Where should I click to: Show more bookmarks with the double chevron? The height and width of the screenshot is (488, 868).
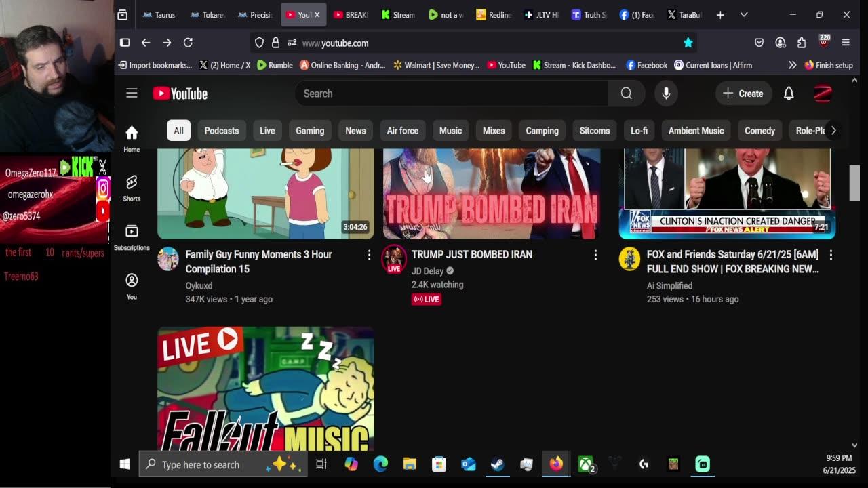coord(792,65)
